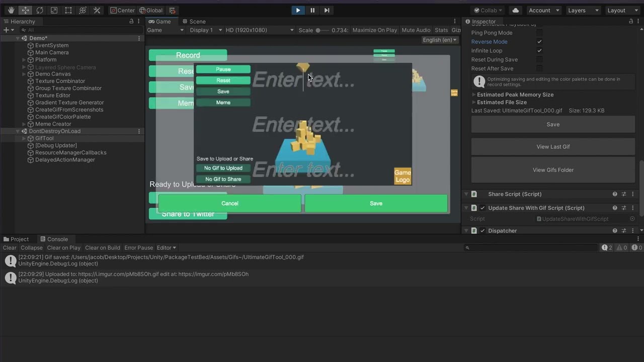Select the Rotate tool in toolbar
Image resolution: width=644 pixels, height=362 pixels.
coord(40,10)
